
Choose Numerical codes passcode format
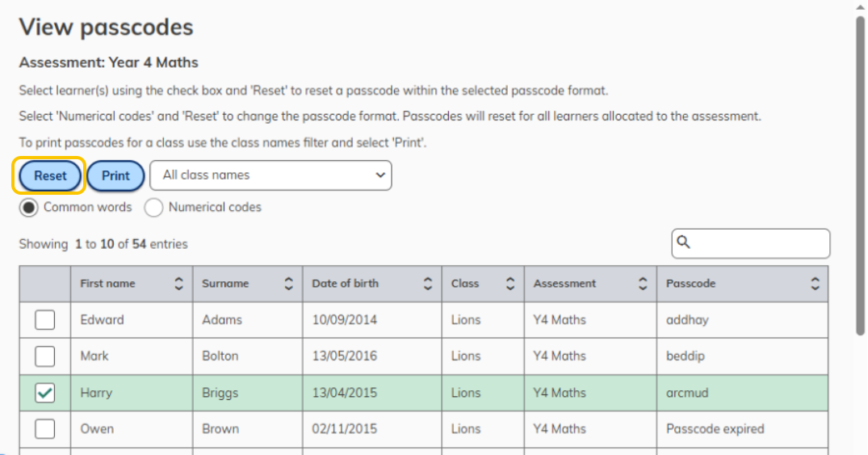coord(153,208)
